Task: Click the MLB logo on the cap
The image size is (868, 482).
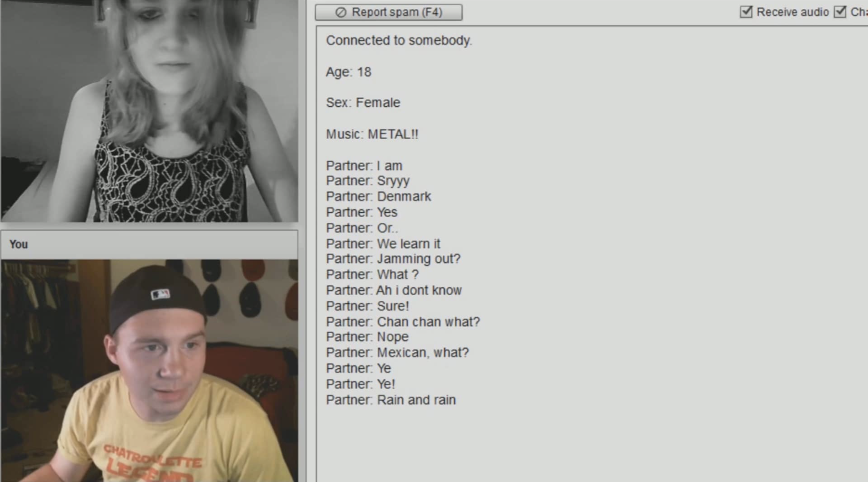Action: pyautogui.click(x=160, y=294)
